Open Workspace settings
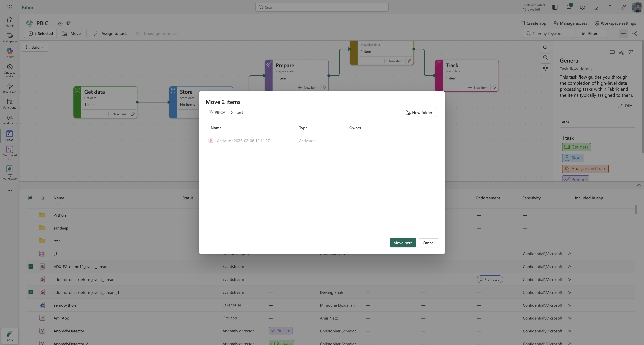644x345 pixels. pyautogui.click(x=615, y=23)
